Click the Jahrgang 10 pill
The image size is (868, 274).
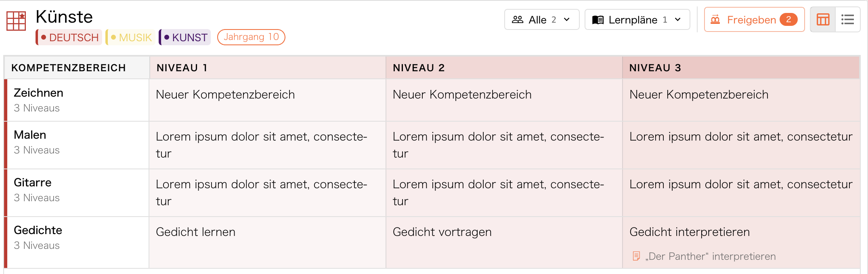click(x=251, y=37)
